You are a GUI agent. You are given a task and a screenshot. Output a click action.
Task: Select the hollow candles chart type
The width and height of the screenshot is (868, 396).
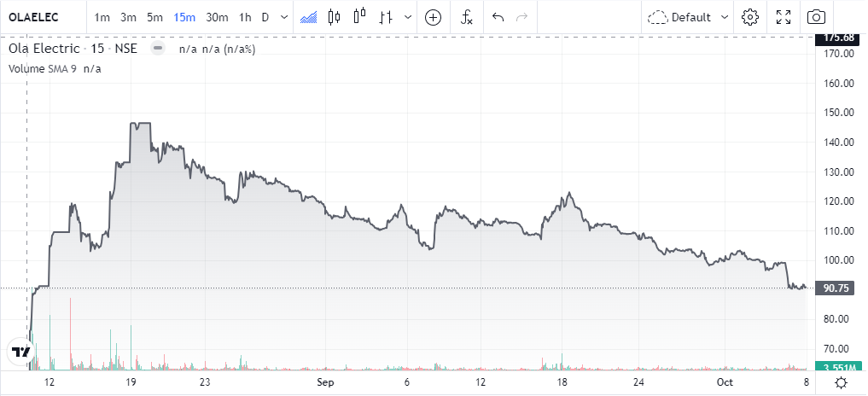(x=359, y=17)
